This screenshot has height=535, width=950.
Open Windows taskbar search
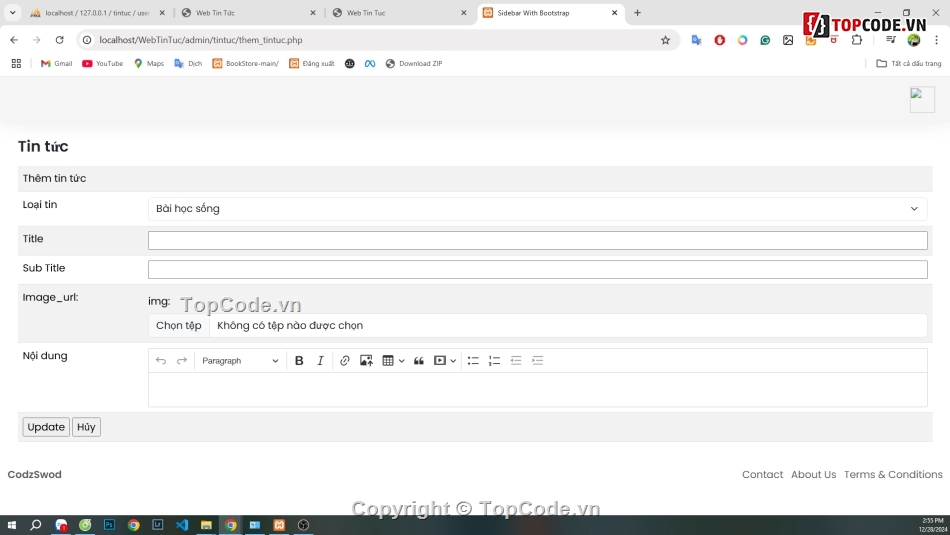pos(36,525)
